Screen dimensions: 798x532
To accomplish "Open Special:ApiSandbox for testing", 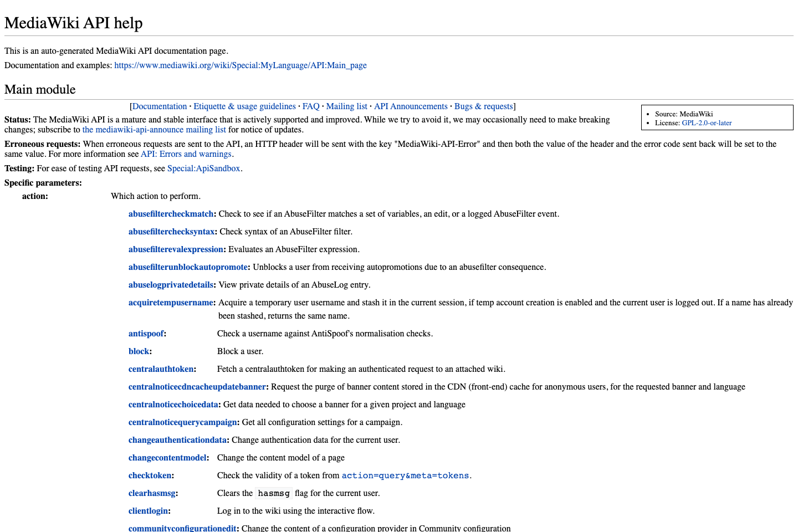I will pyautogui.click(x=203, y=168).
